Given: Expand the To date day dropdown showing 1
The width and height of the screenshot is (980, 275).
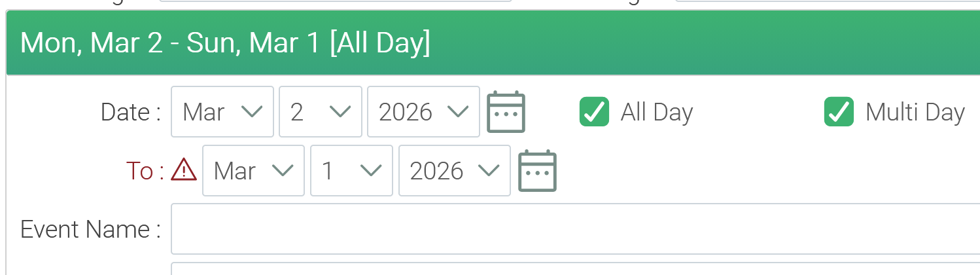Looking at the screenshot, I should coord(351,171).
